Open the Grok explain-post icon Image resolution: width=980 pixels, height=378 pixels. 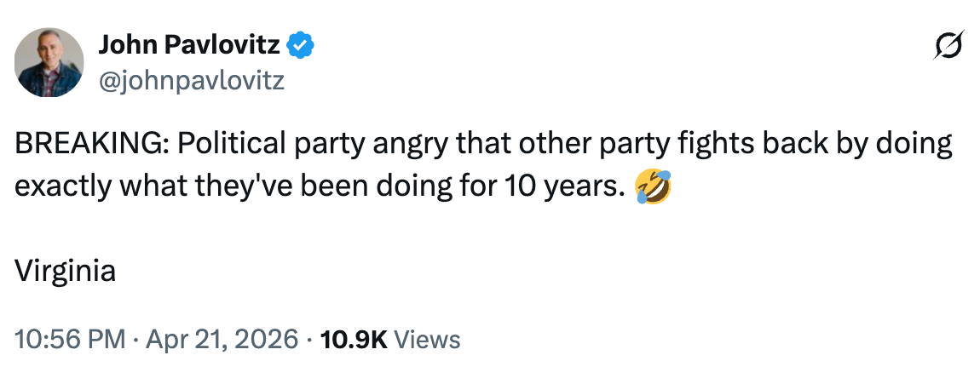point(948,46)
